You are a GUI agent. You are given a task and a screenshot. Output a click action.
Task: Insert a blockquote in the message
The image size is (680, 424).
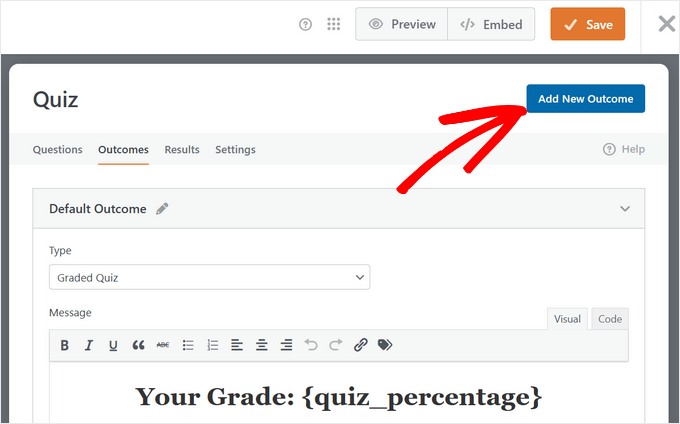138,345
